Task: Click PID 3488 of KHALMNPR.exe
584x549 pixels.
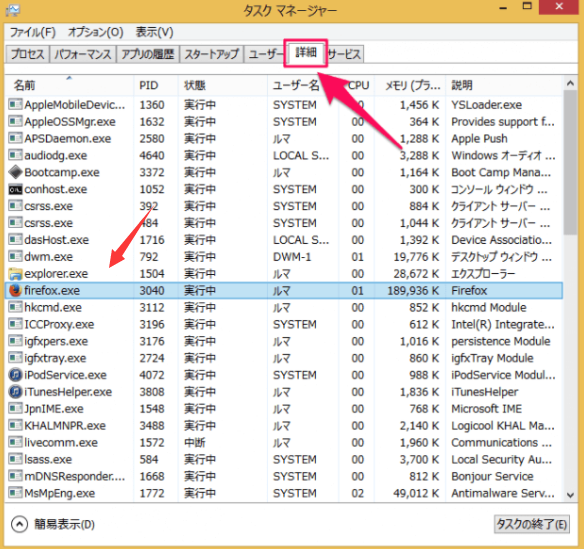Action: click(x=152, y=425)
